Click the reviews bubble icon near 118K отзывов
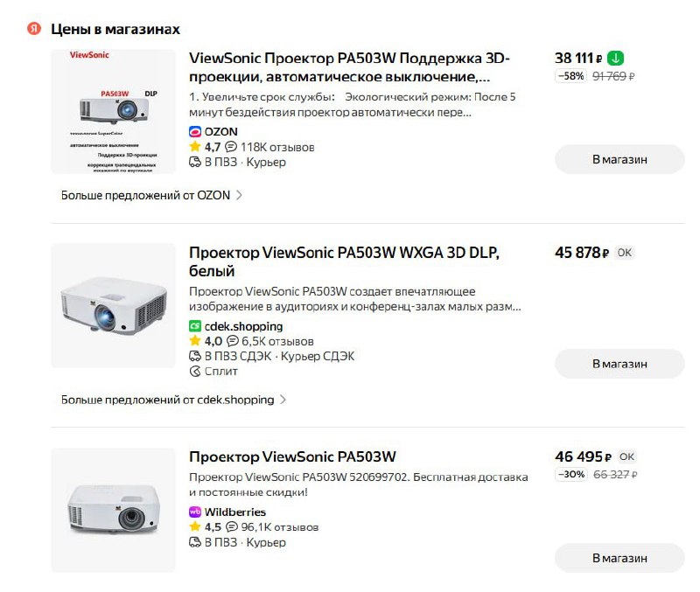Image resolution: width=700 pixels, height=592 pixels. tap(231, 147)
